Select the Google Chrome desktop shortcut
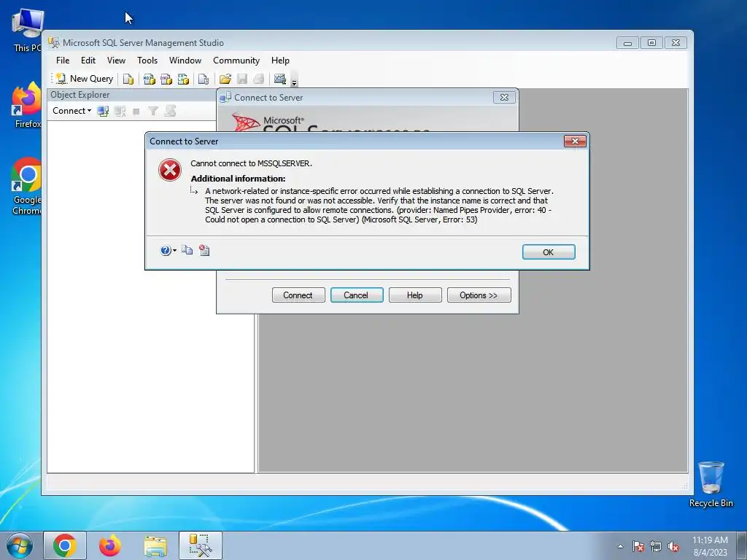747x560 pixels. pos(27,186)
